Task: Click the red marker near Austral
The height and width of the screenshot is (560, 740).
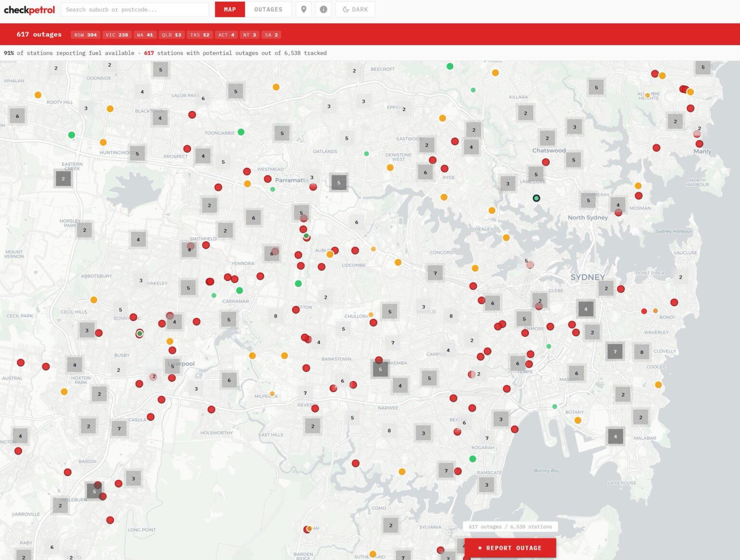Action: (21, 363)
